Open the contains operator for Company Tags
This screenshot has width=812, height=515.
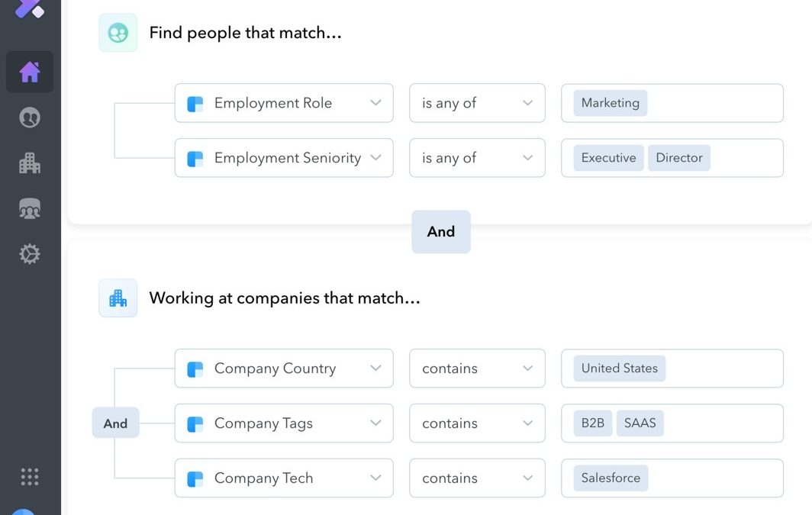[477, 423]
